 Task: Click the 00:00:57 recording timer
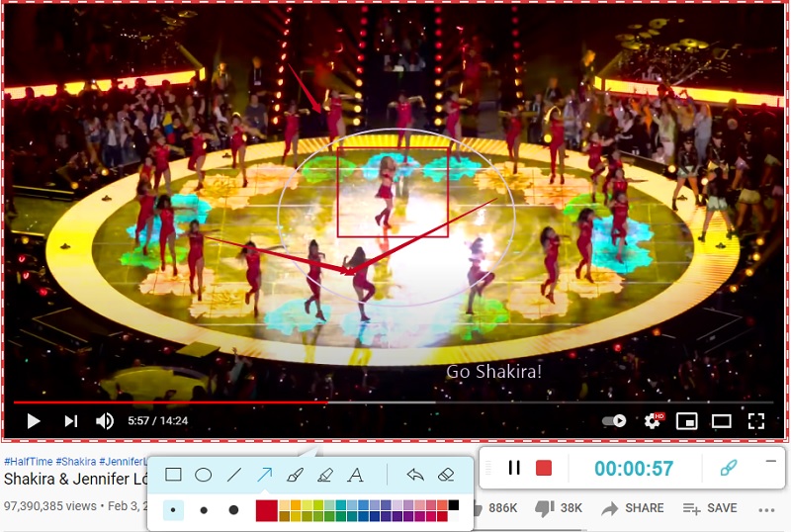click(x=634, y=469)
